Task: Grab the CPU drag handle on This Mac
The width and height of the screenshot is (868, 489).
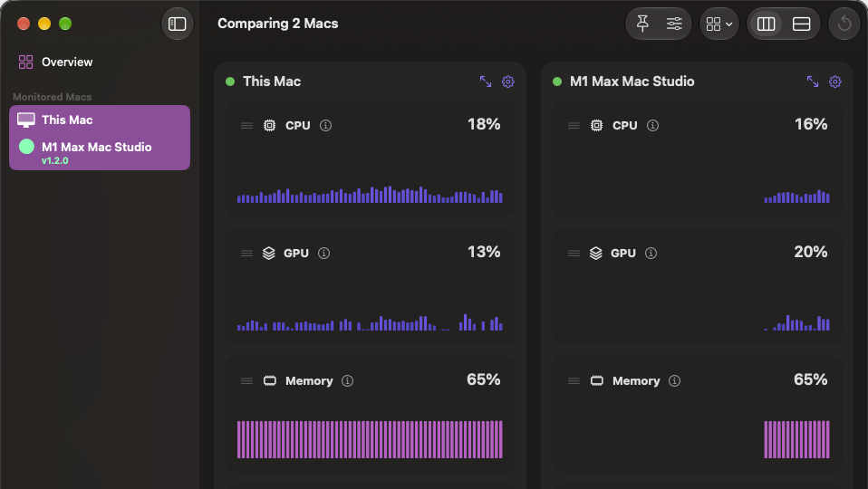Action: [x=246, y=126]
